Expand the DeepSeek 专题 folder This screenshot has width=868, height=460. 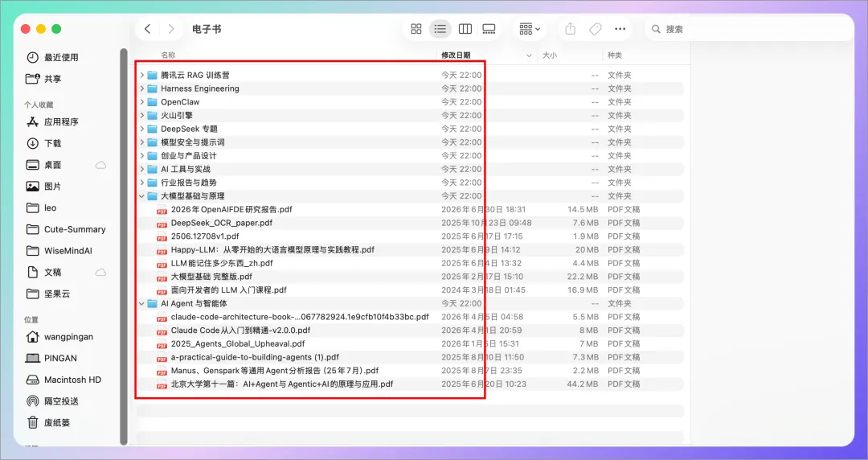[x=141, y=129]
